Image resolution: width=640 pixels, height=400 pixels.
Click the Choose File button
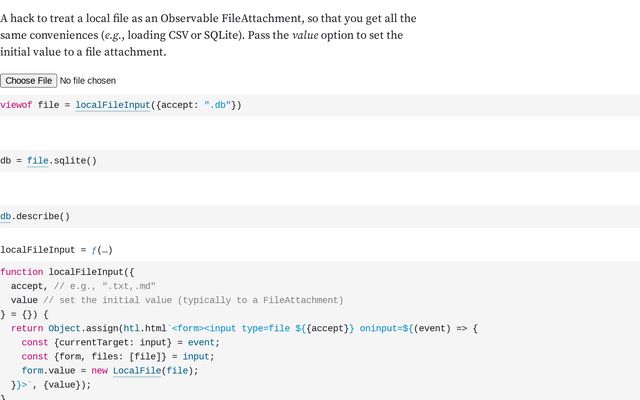tap(29, 81)
